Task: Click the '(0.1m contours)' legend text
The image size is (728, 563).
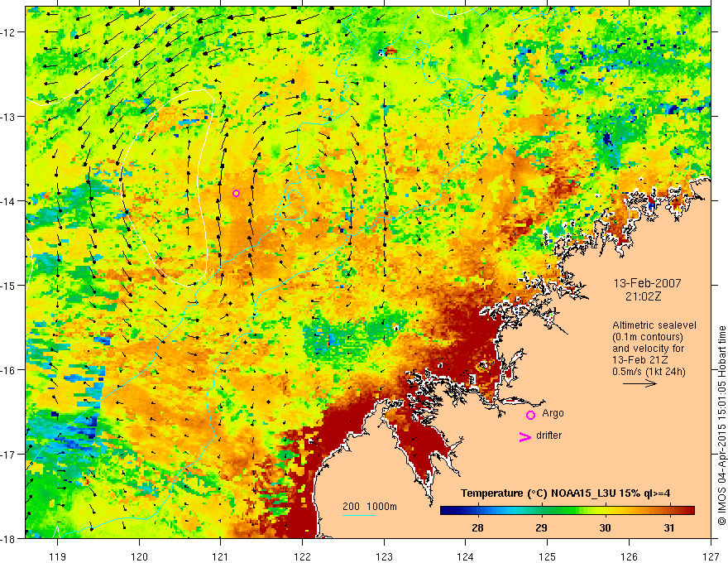Action: pos(648,337)
